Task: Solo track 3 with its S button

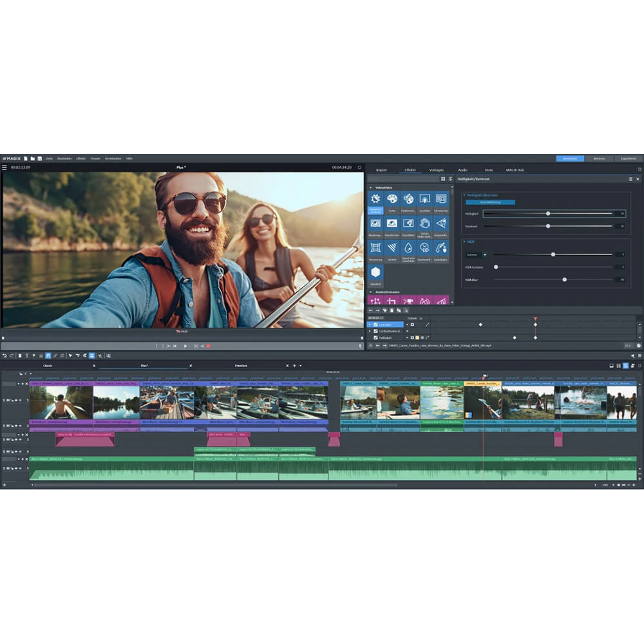Action: pyautogui.click(x=4, y=439)
